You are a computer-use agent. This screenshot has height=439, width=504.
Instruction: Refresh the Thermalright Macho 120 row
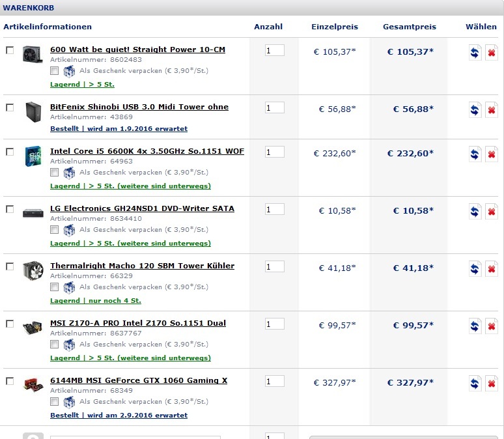(x=475, y=269)
